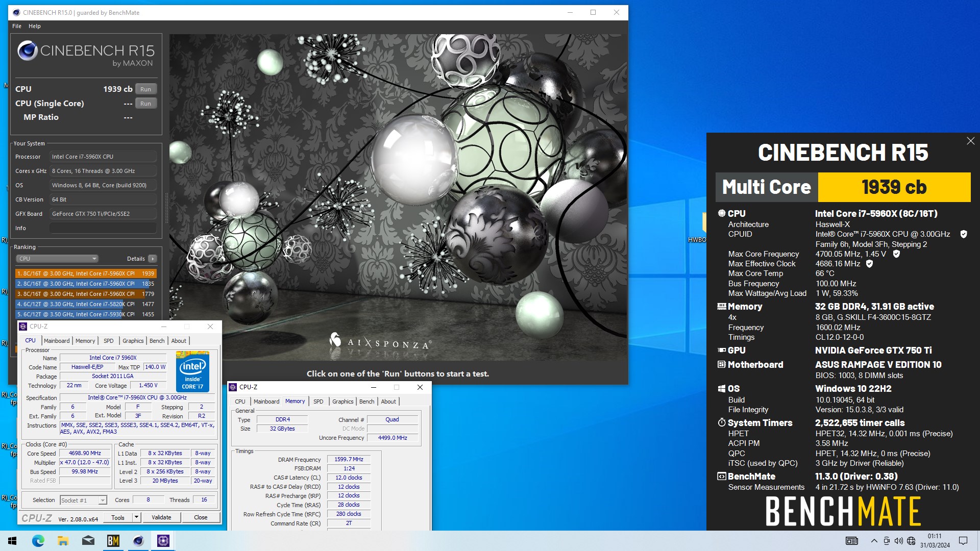Open About tab in left CPU-Z window
This screenshot has height=551, width=980.
click(x=179, y=341)
